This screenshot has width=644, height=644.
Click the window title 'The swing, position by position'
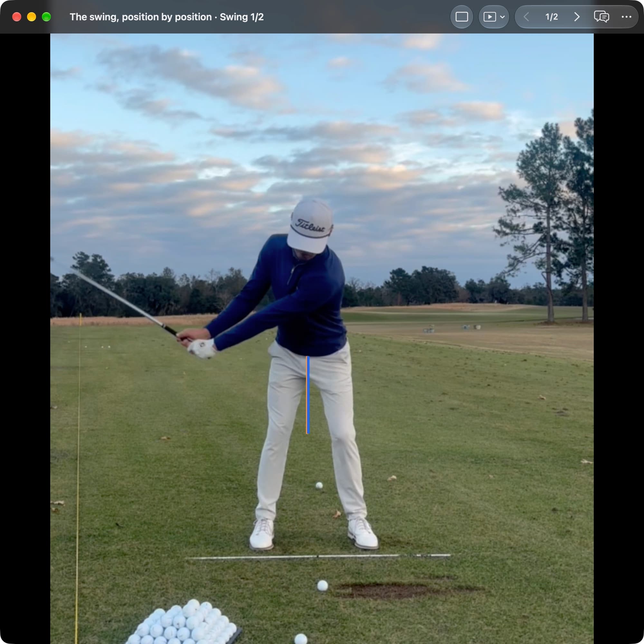click(x=141, y=17)
